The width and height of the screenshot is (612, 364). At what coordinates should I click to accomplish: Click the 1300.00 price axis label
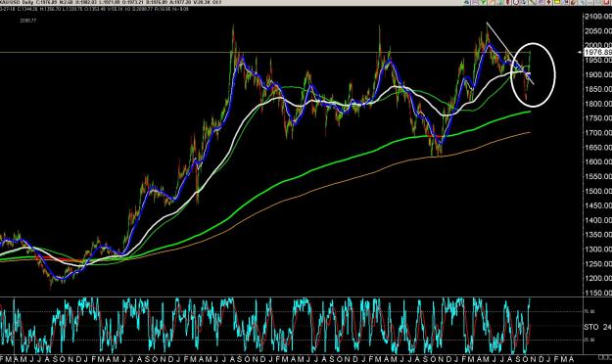click(598, 250)
